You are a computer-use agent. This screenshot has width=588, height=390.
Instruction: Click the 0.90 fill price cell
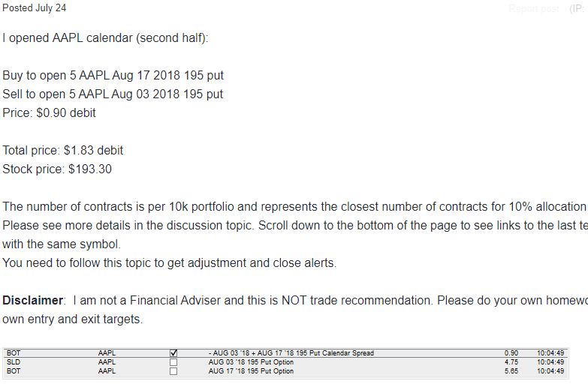click(511, 353)
